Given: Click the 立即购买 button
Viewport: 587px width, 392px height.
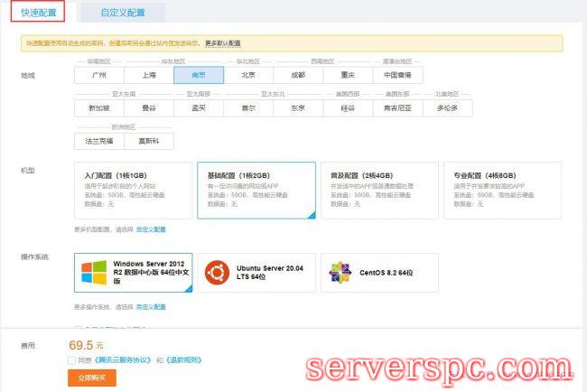Looking at the screenshot, I should (92, 378).
